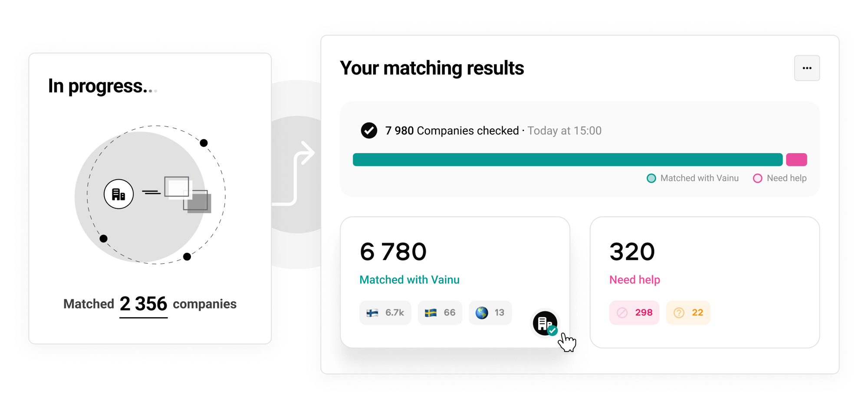Select the Finland flag 6.7k chip
The image size is (868, 410).
tap(385, 312)
